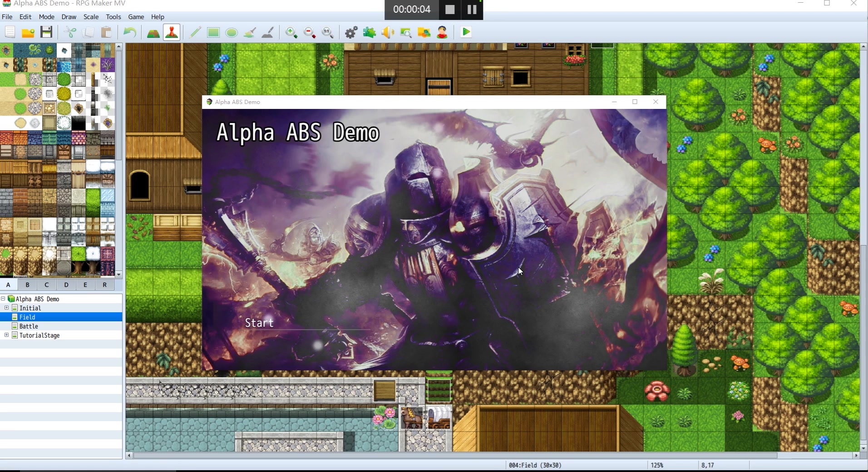Select the Pencil drawing tool
This screenshot has height=472, width=868.
tap(195, 32)
